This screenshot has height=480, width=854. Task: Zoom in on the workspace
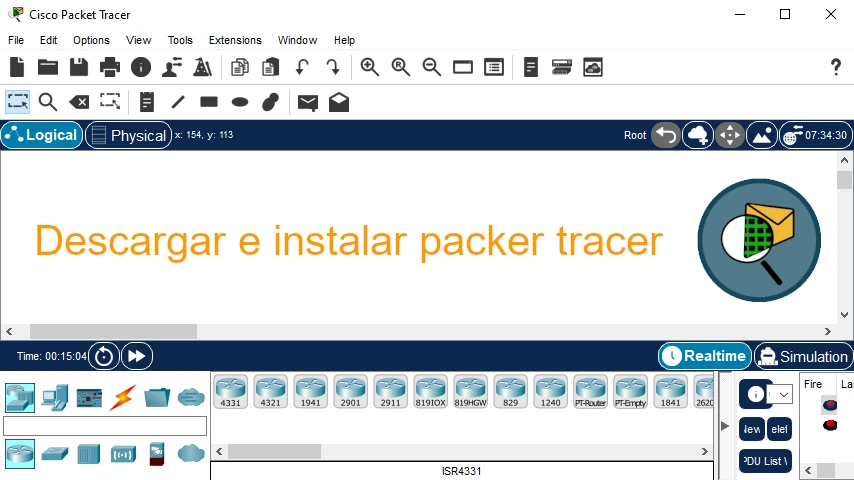[x=370, y=67]
